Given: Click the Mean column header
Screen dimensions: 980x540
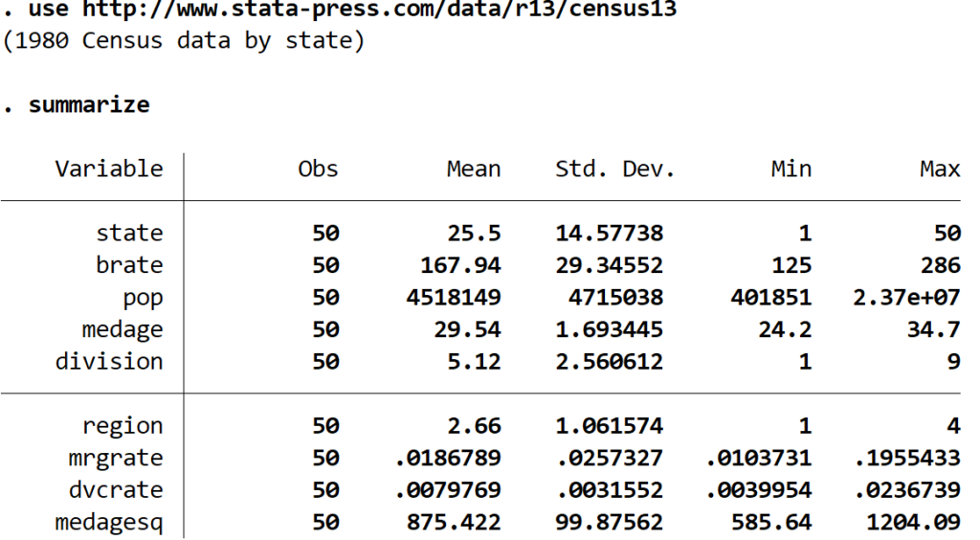Looking at the screenshot, I should [474, 169].
